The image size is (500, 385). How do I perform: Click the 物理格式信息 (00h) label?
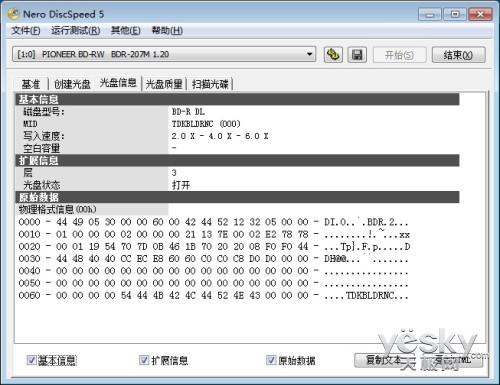(x=57, y=209)
